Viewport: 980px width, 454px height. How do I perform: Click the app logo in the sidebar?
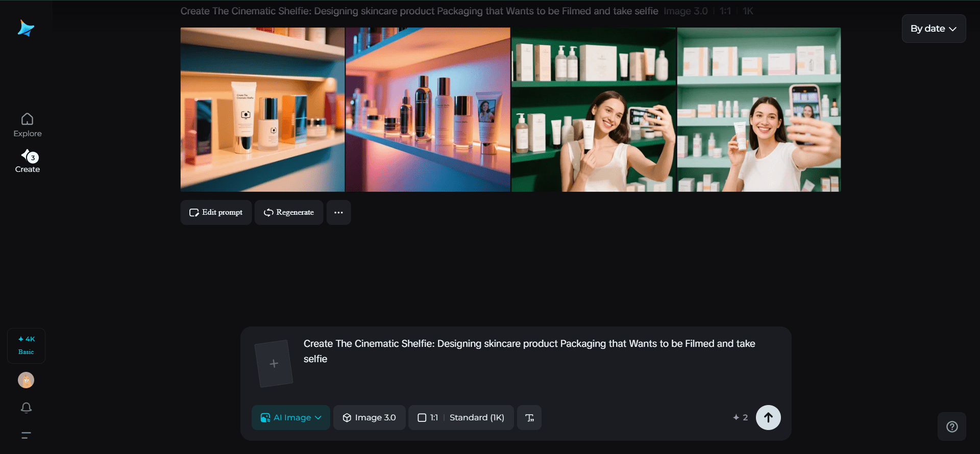[26, 28]
